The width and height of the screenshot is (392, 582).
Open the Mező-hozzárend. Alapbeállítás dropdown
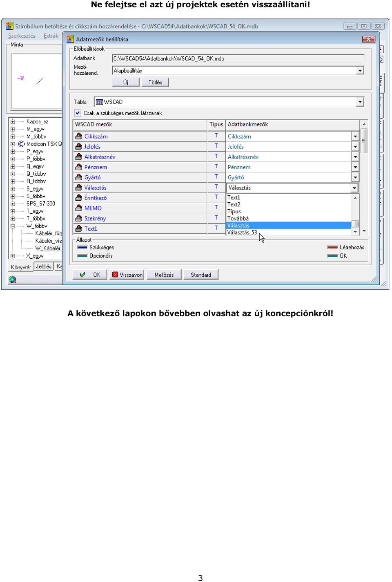pos(360,71)
